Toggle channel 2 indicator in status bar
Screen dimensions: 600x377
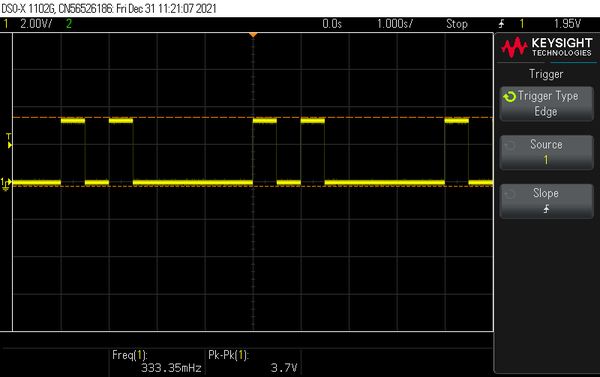pyautogui.click(x=69, y=24)
